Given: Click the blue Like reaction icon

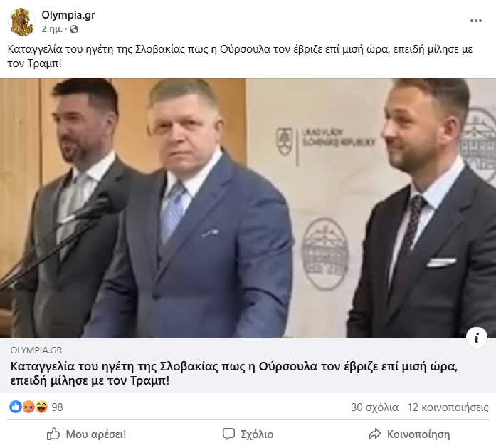Looking at the screenshot, I should point(15,407).
